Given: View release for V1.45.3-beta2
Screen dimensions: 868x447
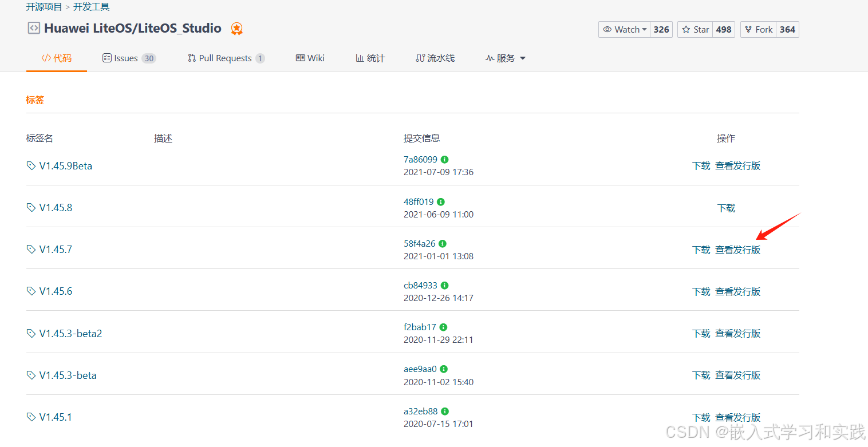Looking at the screenshot, I should coord(738,334).
